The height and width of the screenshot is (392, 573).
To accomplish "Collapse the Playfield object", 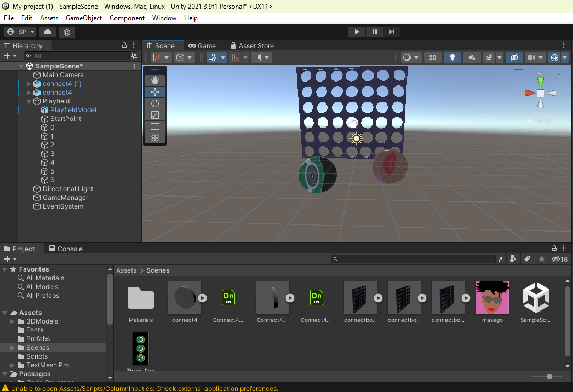I will pyautogui.click(x=29, y=101).
